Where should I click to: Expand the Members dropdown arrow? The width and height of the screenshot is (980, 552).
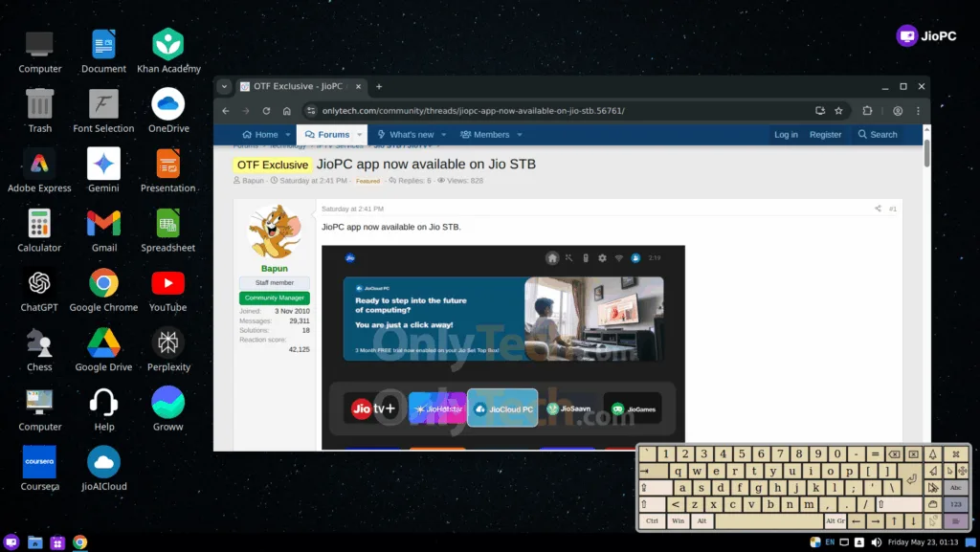pyautogui.click(x=520, y=135)
